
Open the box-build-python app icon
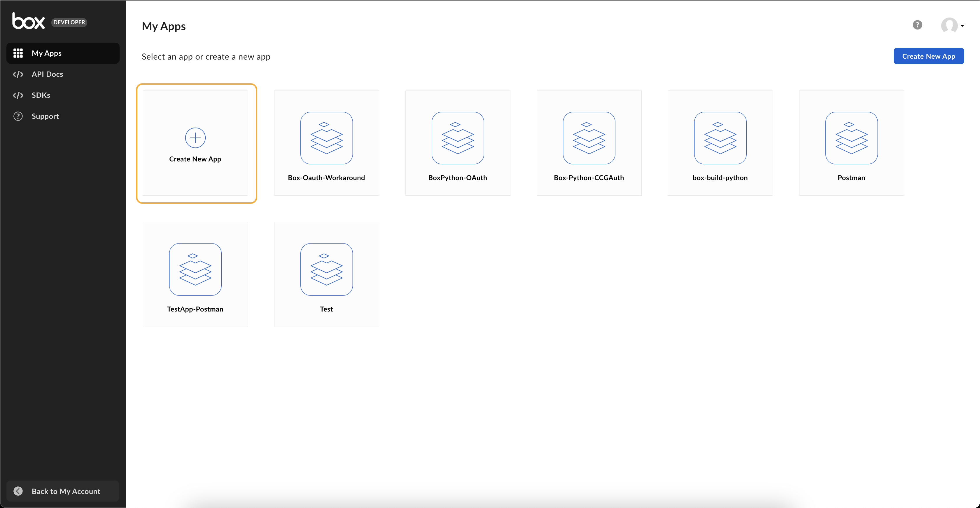(720, 138)
